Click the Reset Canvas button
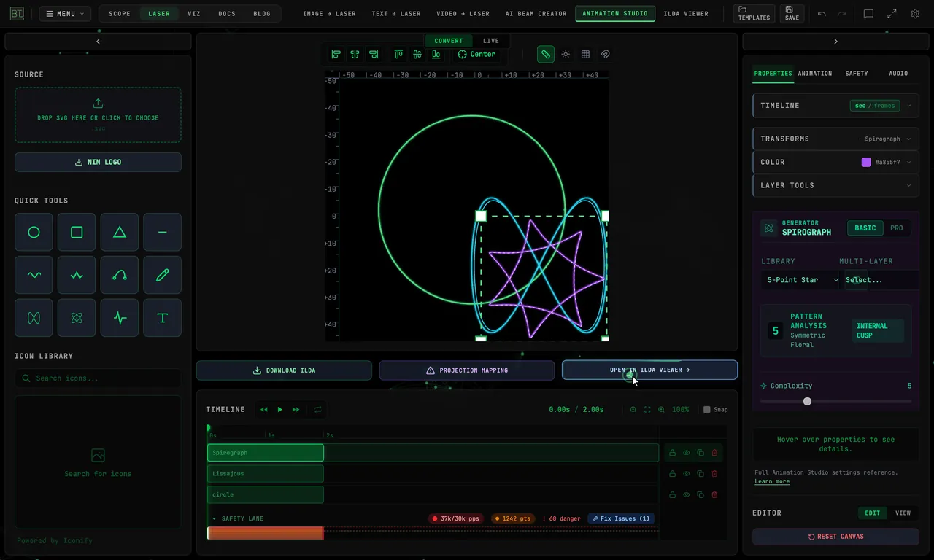This screenshot has height=560, width=934. [x=835, y=537]
